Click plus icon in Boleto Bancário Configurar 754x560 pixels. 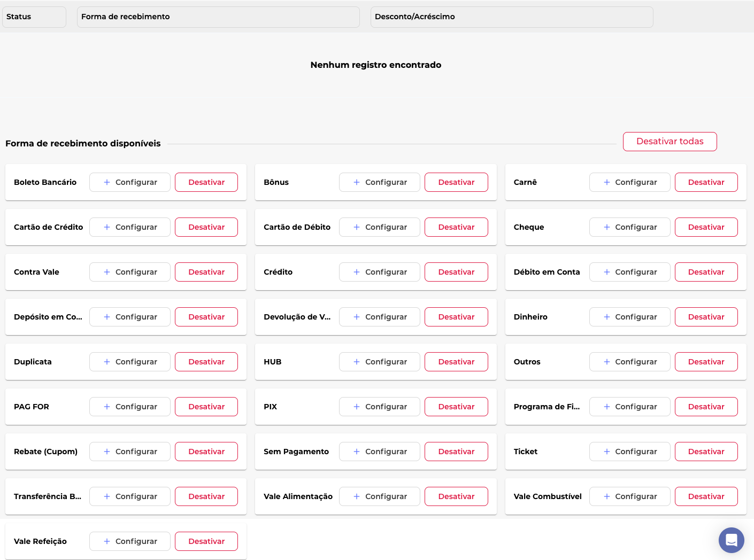tap(107, 182)
